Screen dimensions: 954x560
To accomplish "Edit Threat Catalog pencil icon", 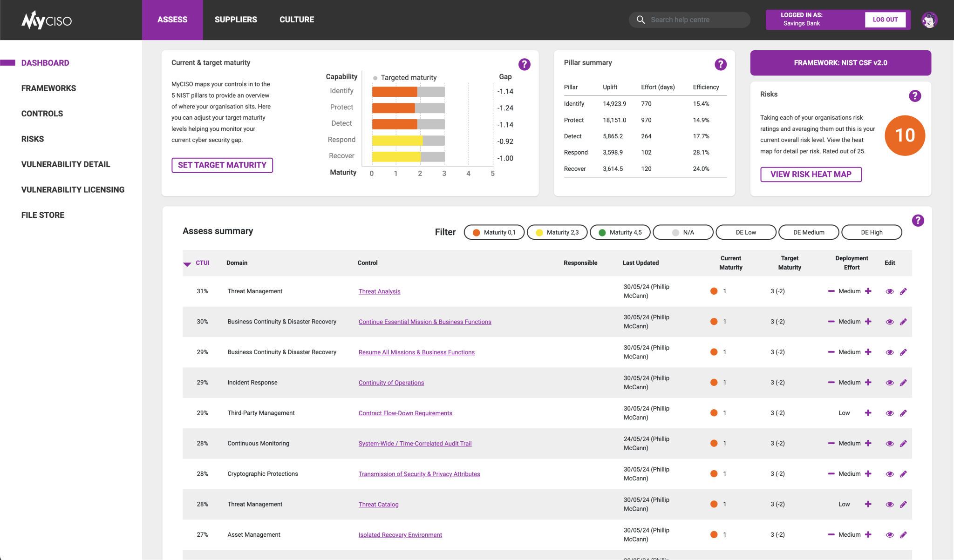I will [903, 505].
